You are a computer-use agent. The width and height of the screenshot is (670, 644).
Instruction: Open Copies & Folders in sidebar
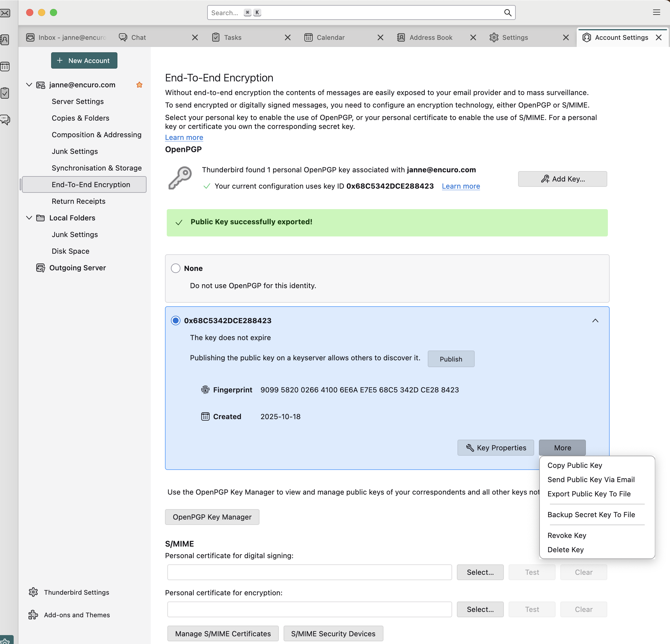(84, 118)
